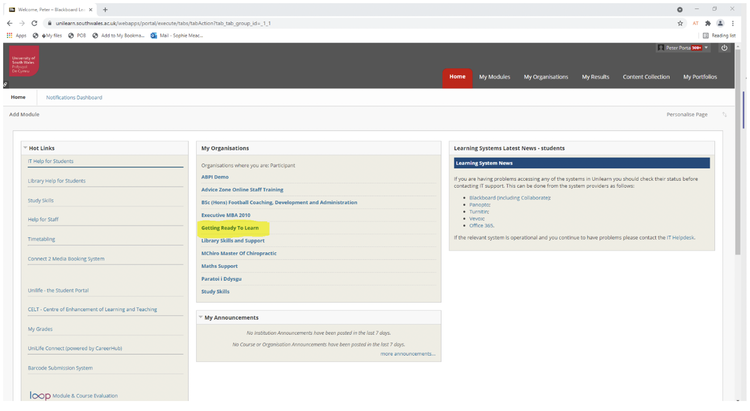Click the Personalise Page button

click(x=687, y=115)
